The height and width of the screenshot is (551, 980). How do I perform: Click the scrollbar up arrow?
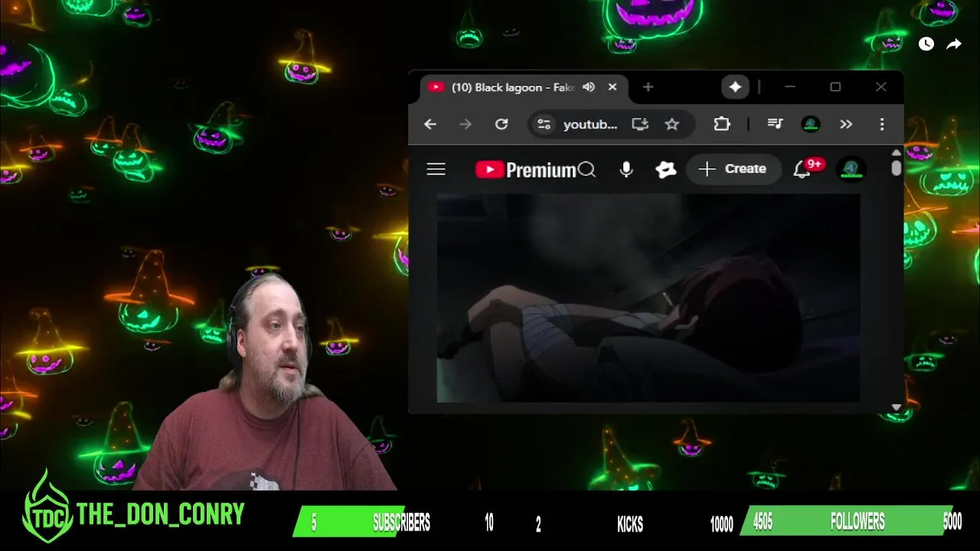[x=897, y=152]
